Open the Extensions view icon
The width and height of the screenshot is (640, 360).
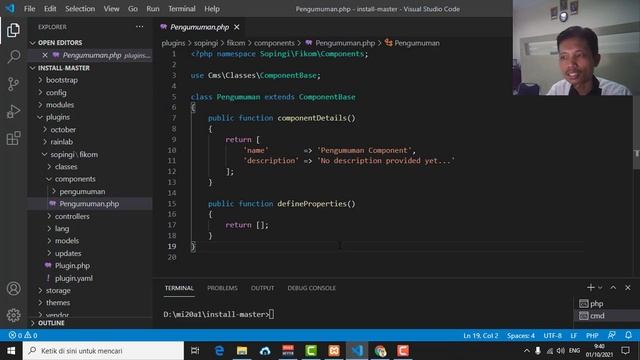click(x=13, y=138)
